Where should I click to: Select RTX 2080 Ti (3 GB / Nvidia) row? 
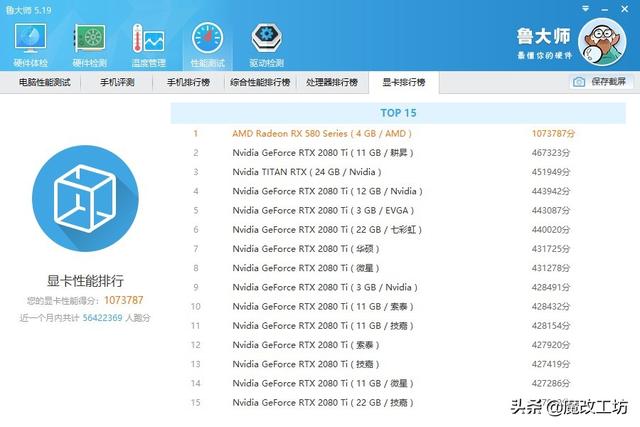398,287
